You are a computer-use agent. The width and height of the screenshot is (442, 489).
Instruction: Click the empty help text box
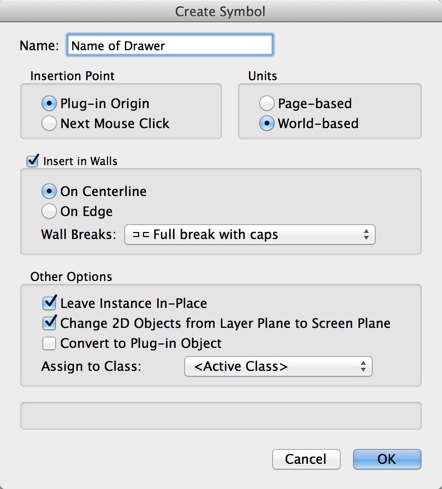pos(221,416)
